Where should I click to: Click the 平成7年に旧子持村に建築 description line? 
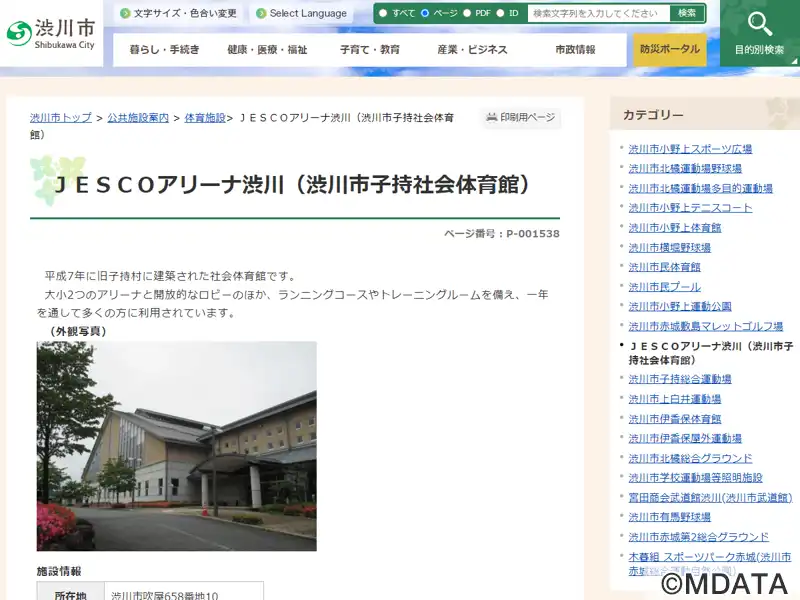(170, 276)
